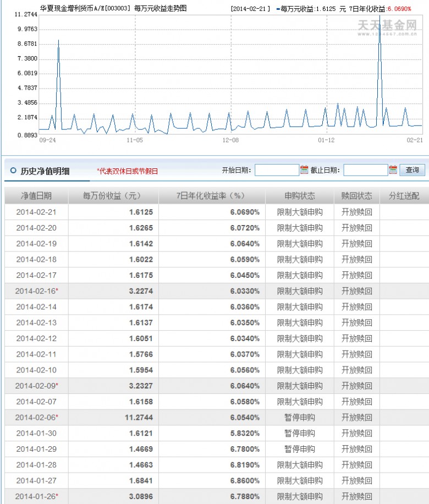
Task: Click 开放赎回 status for 2014-01-26
Action: click(357, 496)
